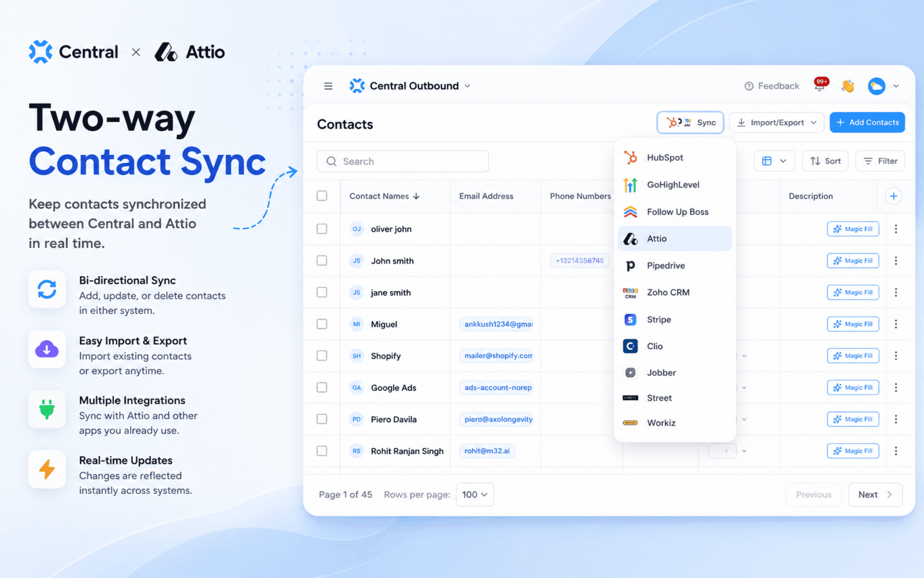924x578 pixels.
Task: Check the Shopify row checkbox
Action: pyautogui.click(x=322, y=356)
